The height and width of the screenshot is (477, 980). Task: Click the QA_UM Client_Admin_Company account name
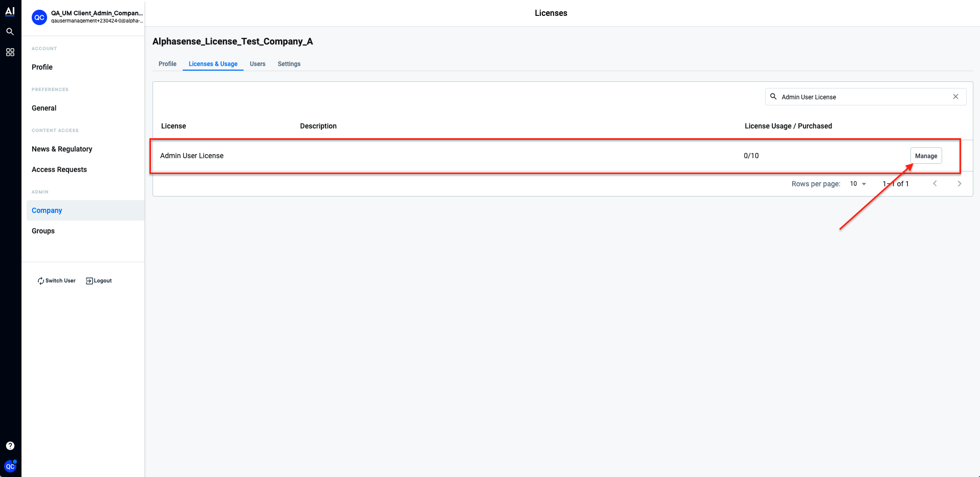[97, 13]
